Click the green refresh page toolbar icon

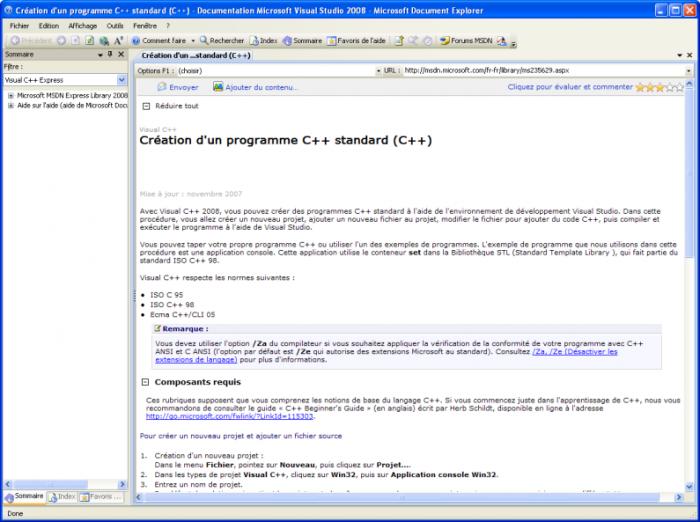(x=90, y=41)
